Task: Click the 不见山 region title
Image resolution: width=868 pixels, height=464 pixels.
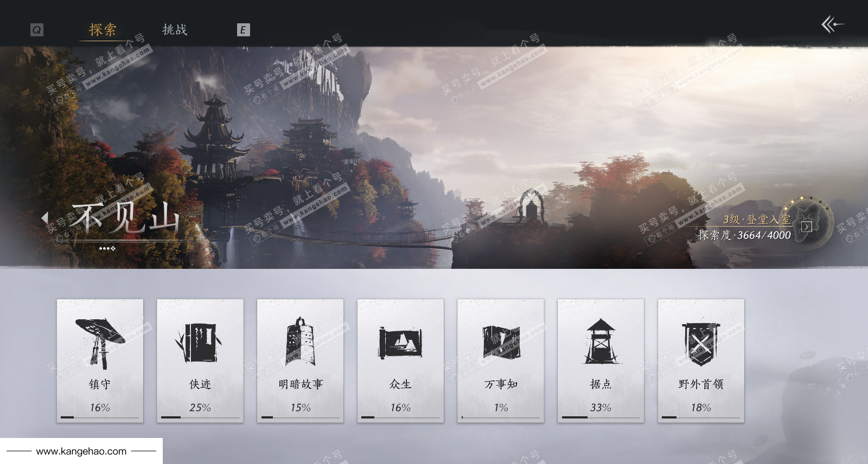Action: tap(126, 218)
